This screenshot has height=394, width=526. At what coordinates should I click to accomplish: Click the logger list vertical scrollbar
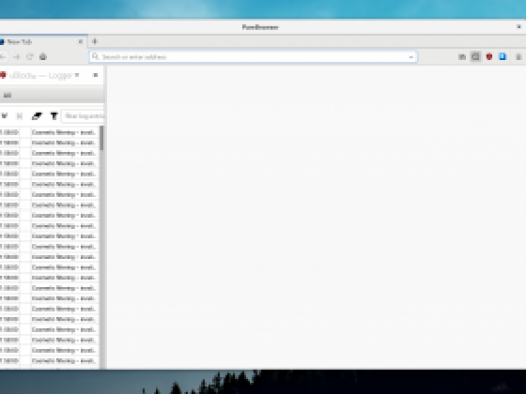tap(102, 247)
